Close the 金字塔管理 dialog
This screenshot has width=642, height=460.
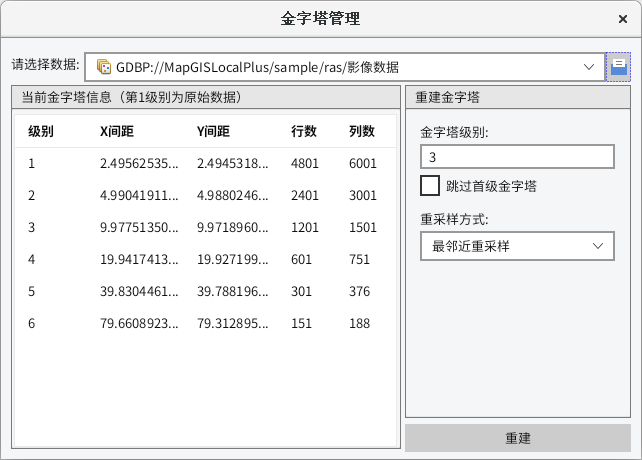[x=623, y=19]
